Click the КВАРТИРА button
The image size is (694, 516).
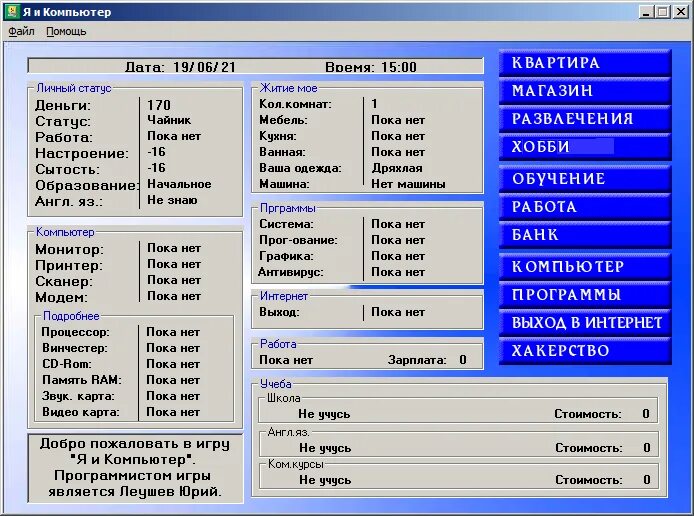click(585, 63)
